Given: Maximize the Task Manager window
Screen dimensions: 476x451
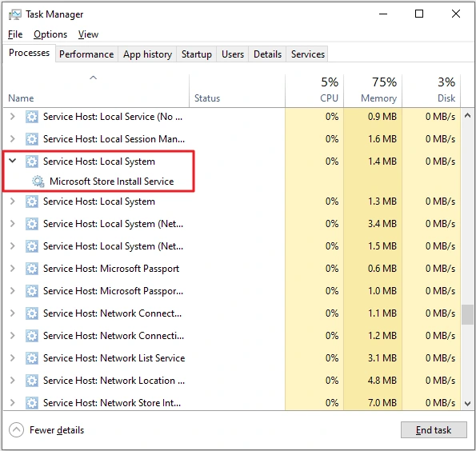Looking at the screenshot, I should coord(419,14).
